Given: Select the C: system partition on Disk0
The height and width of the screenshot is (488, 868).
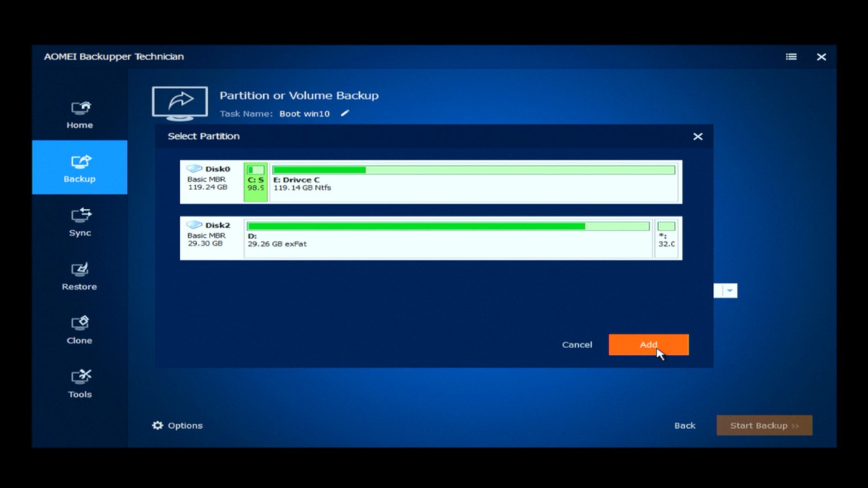Looking at the screenshot, I should pos(256,182).
